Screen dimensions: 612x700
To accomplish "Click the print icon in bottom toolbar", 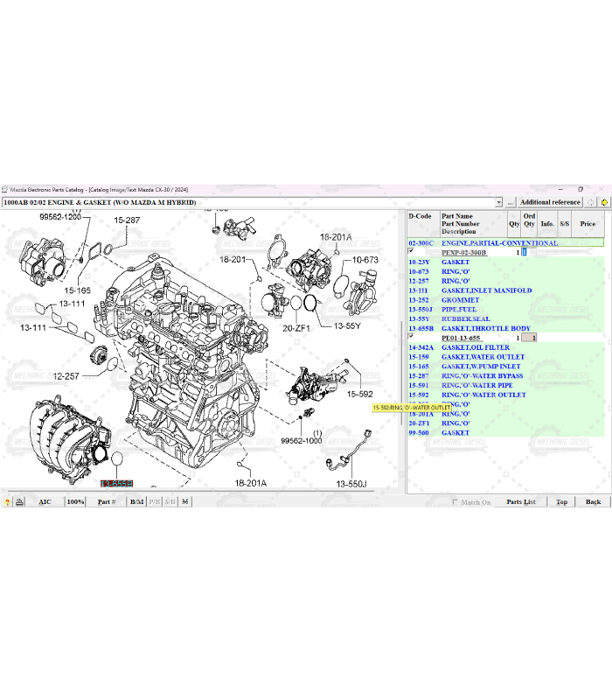I will 19,502.
